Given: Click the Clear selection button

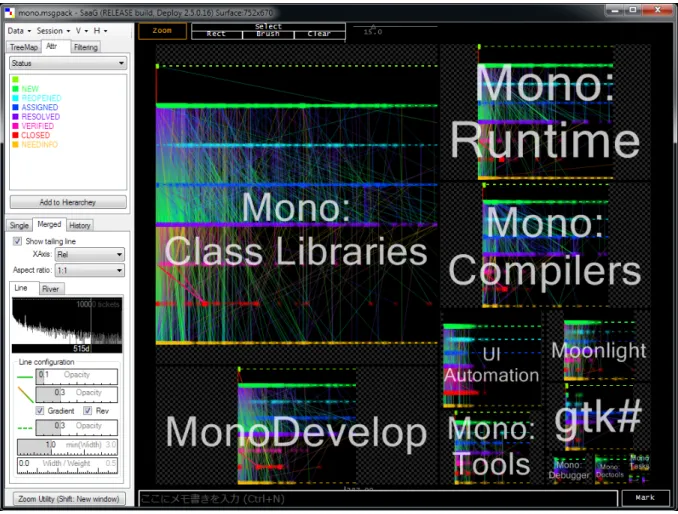Looking at the screenshot, I should pyautogui.click(x=320, y=34).
